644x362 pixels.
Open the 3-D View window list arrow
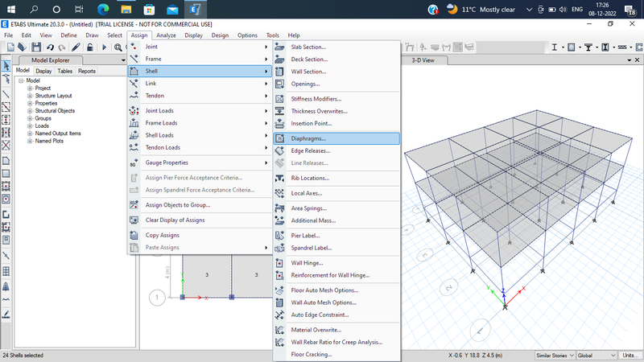pyautogui.click(x=630, y=60)
